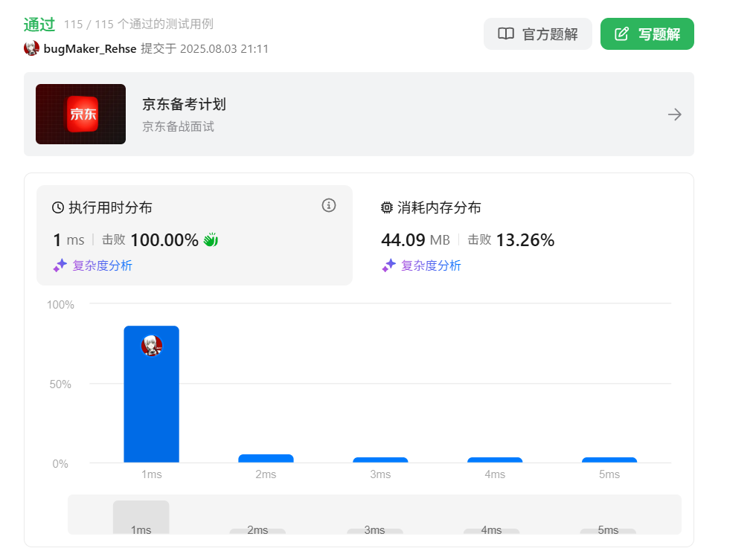
Task: Click the 京东 red app logo thumbnail
Action: pyautogui.click(x=80, y=114)
